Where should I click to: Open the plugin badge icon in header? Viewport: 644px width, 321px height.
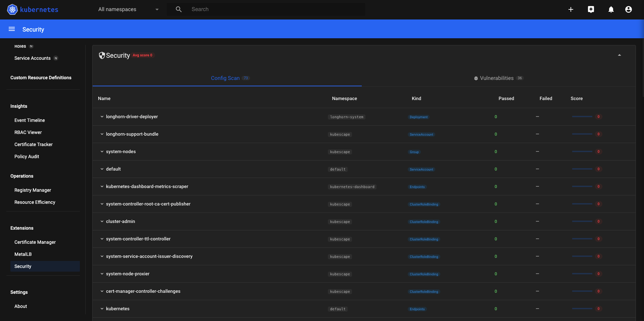pos(591,9)
